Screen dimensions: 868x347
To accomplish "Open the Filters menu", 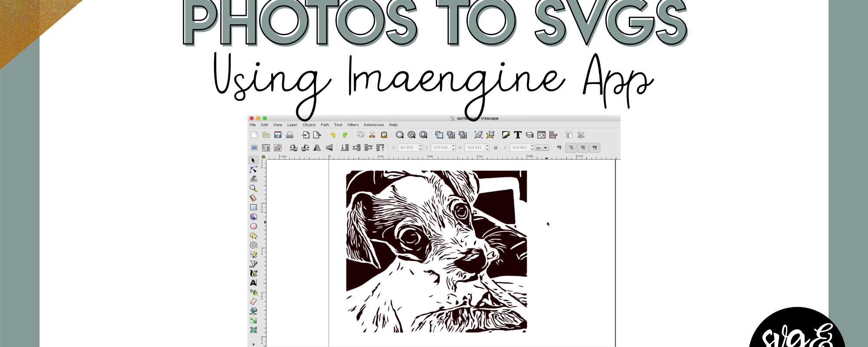I will click(x=353, y=125).
